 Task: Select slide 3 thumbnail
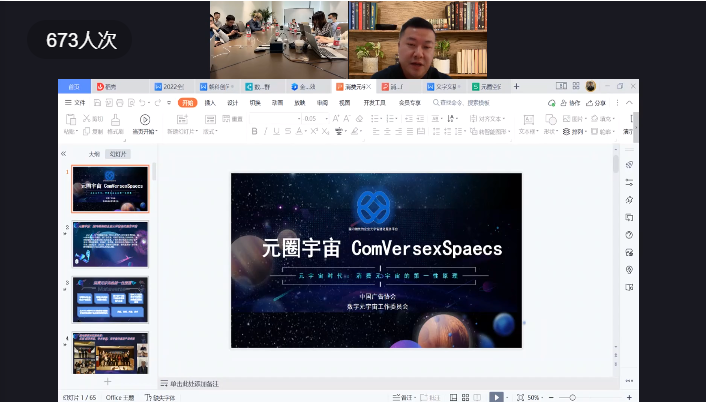[x=110, y=300]
